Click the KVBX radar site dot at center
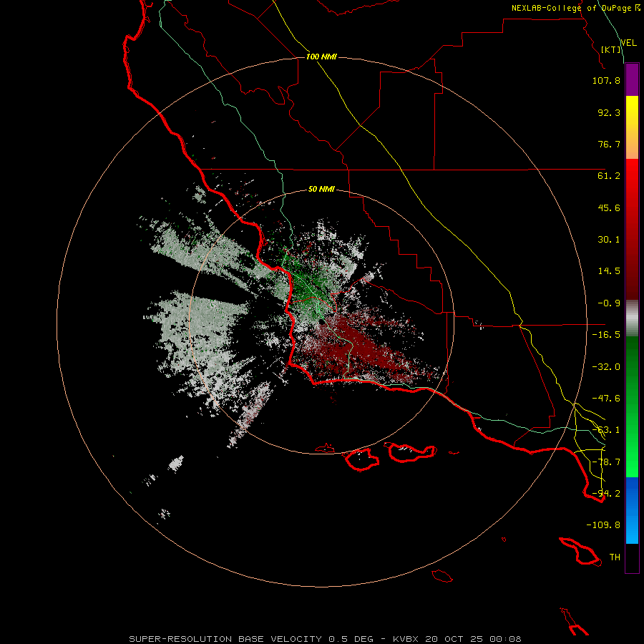Screen dimensions: 644x644 click(x=323, y=322)
